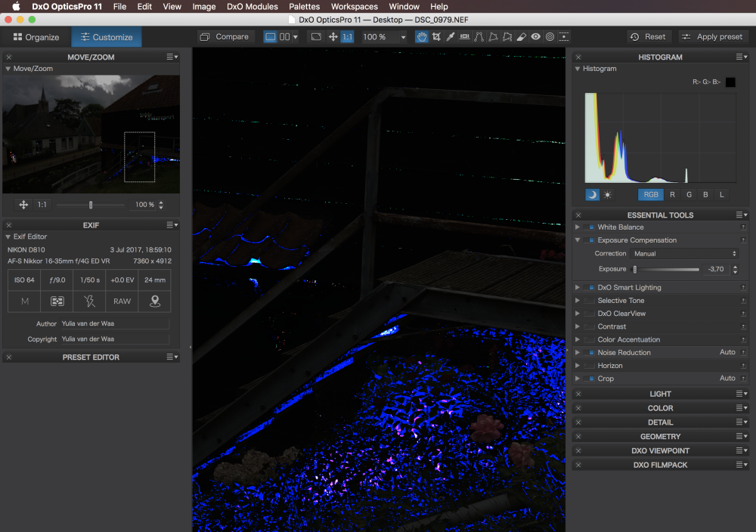Activate the Crop tool in the toolbar
The image size is (756, 532).
tap(436, 37)
